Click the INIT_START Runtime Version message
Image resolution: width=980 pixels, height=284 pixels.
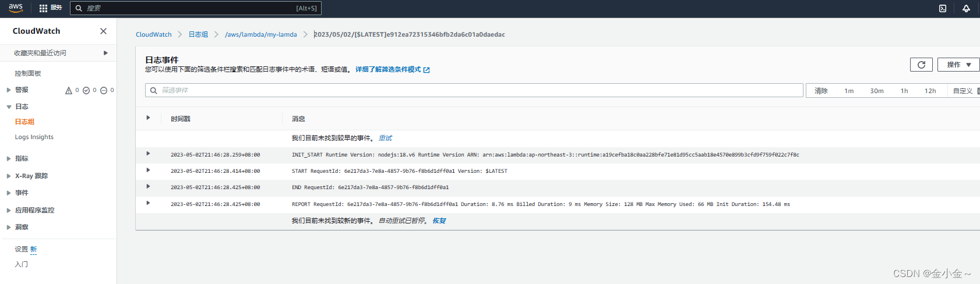[x=545, y=155]
